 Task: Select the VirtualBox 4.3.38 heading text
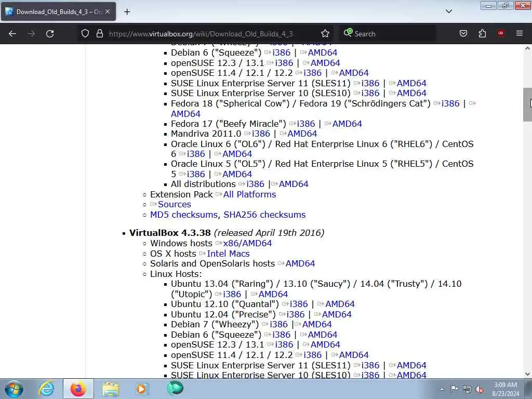[x=170, y=233]
